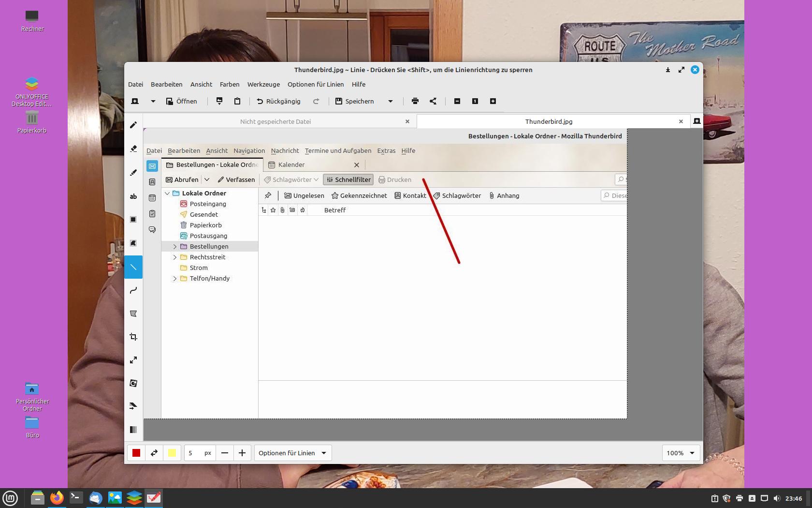Select the Rectangle selection tool
812x508 pixels.
[133, 220]
